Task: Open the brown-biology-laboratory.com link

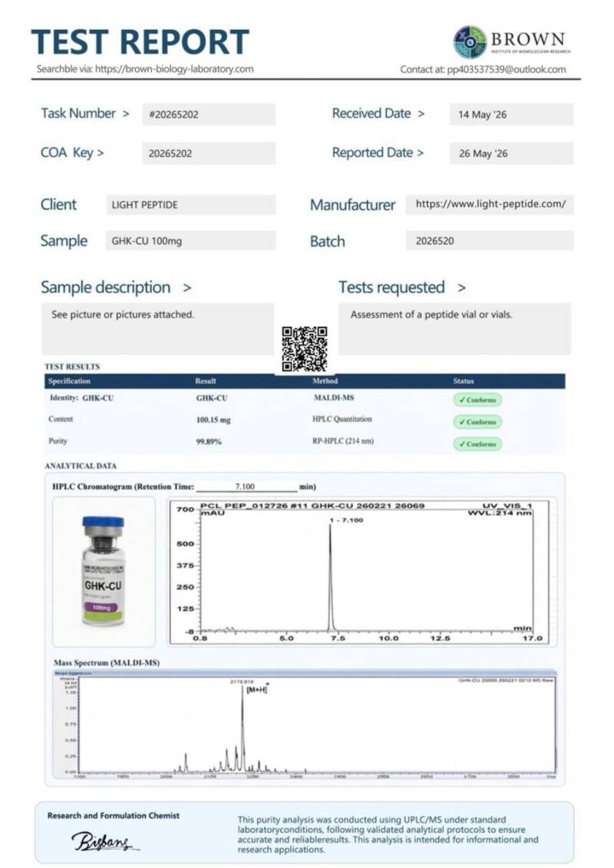Action: [174, 69]
